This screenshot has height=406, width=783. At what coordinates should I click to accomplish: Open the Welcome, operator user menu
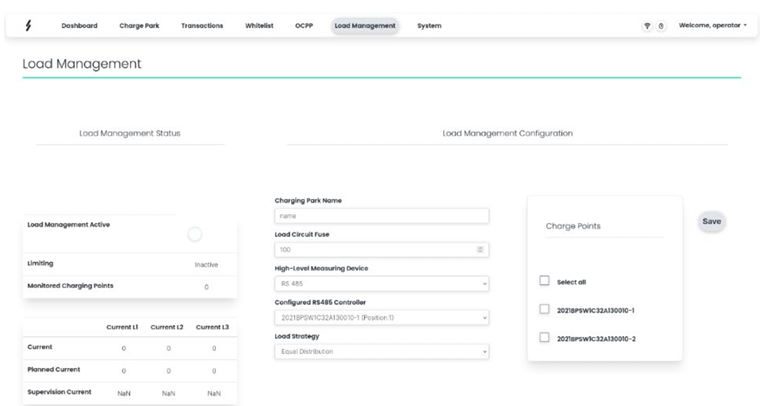(712, 25)
